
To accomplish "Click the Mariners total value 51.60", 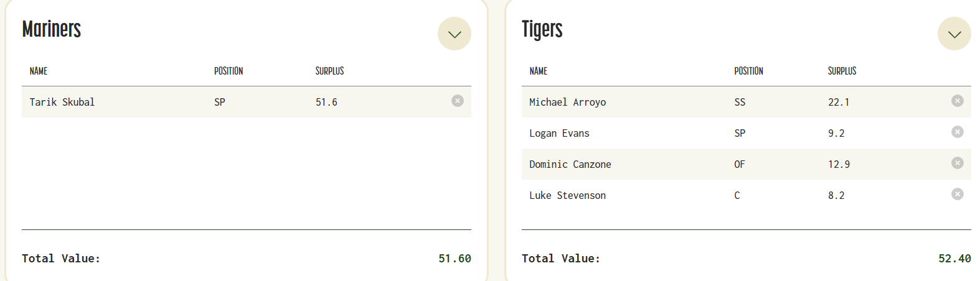I will tap(455, 259).
